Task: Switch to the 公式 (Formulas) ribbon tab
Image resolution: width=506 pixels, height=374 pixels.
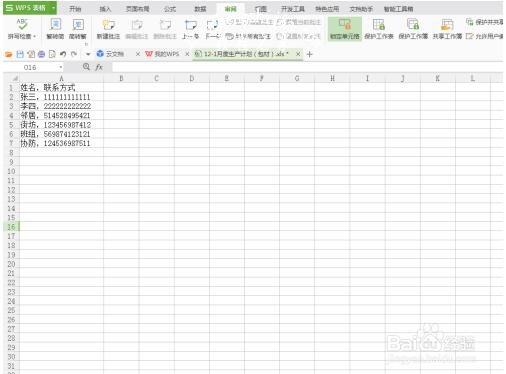Action: (170, 9)
